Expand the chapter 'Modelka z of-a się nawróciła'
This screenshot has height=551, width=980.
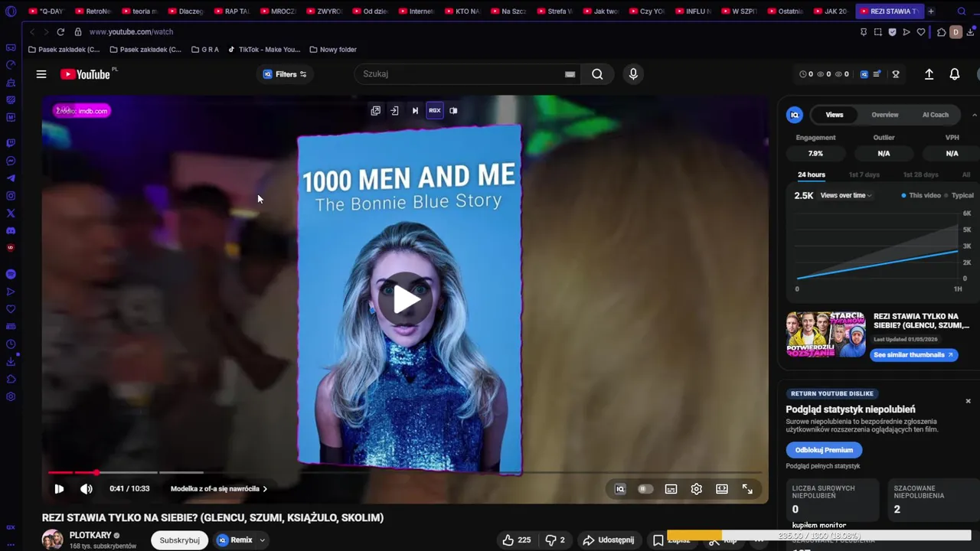[219, 489]
